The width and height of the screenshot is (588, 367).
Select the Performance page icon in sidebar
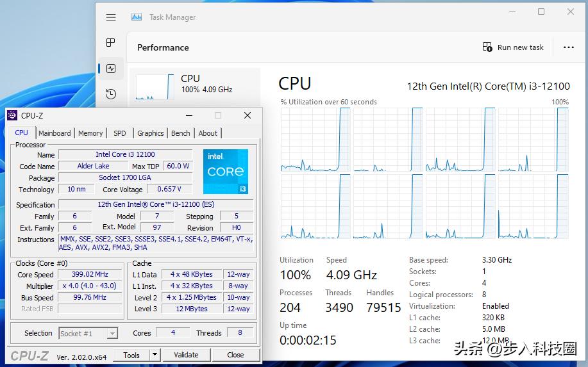tap(111, 69)
